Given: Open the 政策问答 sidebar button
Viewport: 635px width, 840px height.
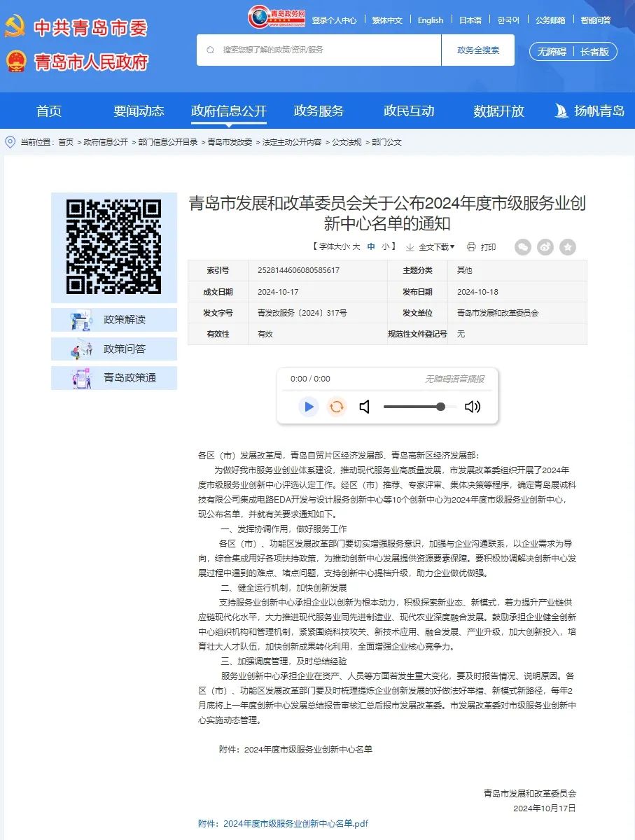Looking at the screenshot, I should [x=114, y=349].
